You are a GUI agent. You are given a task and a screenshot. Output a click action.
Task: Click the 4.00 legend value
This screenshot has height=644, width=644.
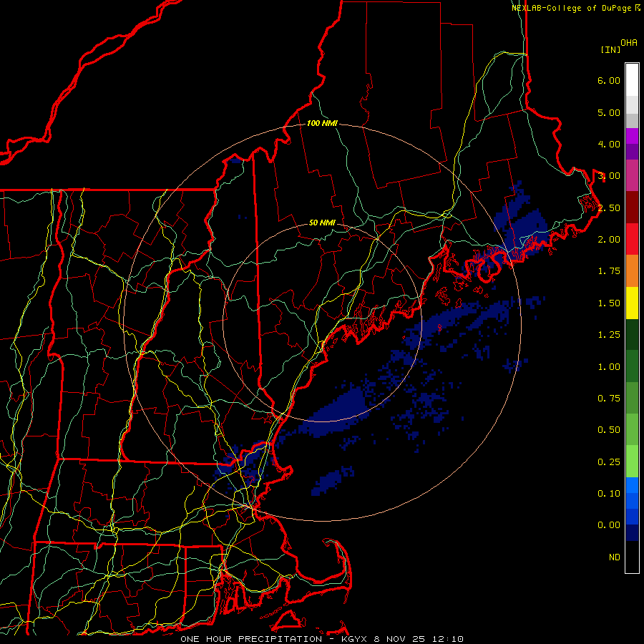coord(608,144)
